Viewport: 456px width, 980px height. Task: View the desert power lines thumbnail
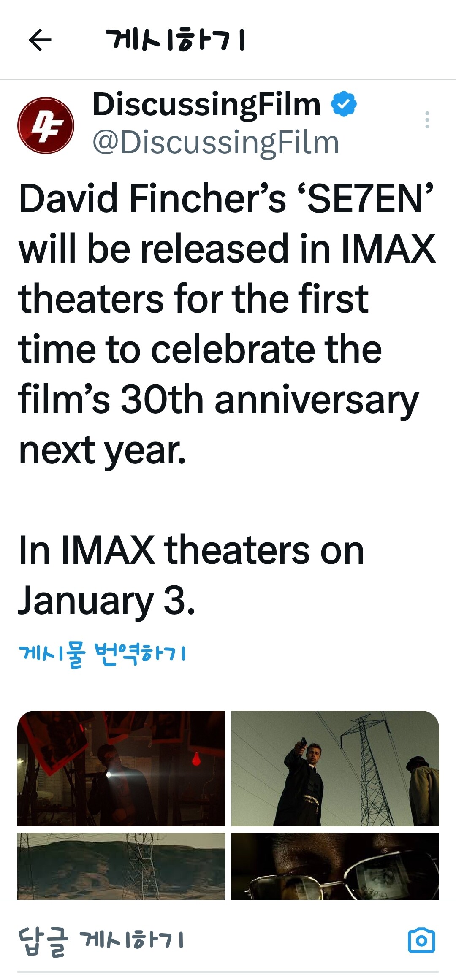click(x=121, y=866)
